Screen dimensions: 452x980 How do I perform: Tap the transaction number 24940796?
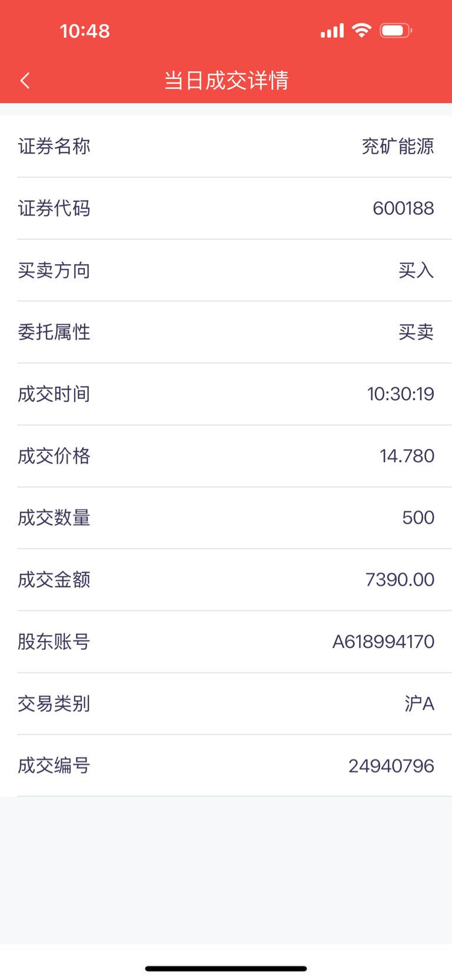point(391,766)
